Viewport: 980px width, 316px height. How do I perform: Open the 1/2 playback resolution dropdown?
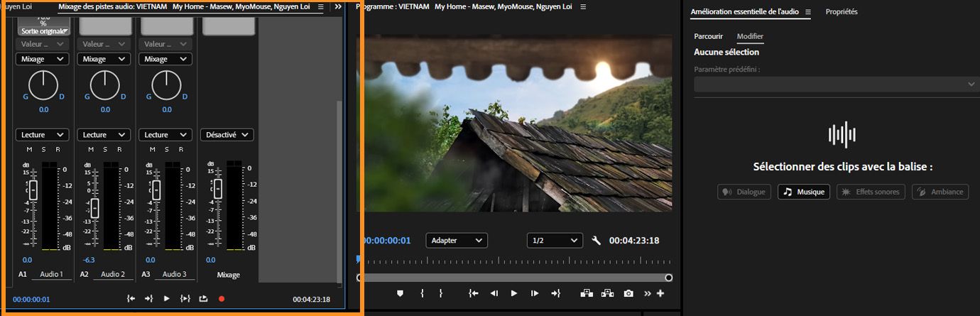coord(555,241)
